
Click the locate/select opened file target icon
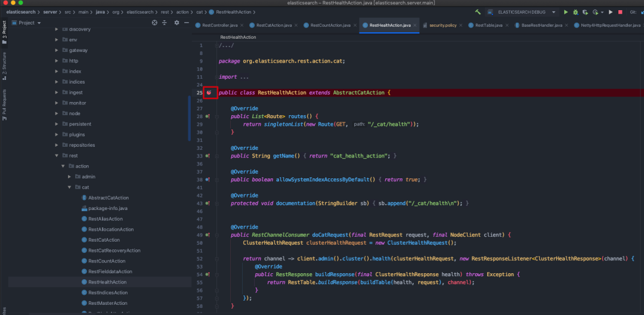154,23
